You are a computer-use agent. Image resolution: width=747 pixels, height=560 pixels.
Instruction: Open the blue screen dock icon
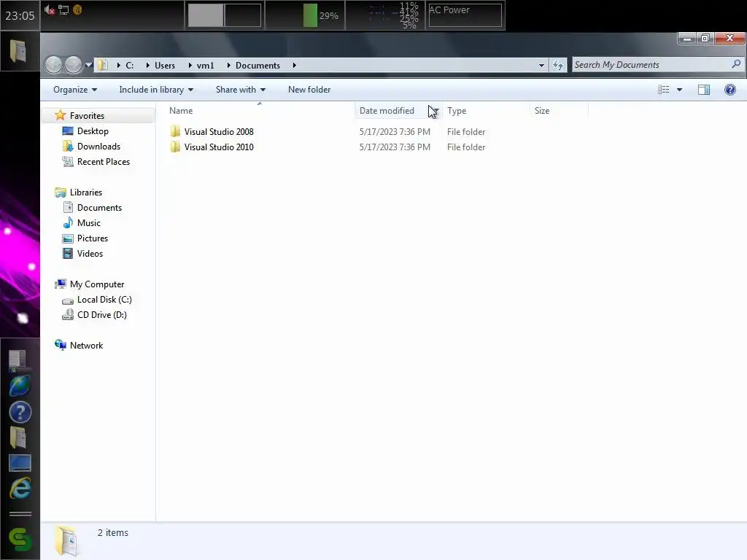20,462
